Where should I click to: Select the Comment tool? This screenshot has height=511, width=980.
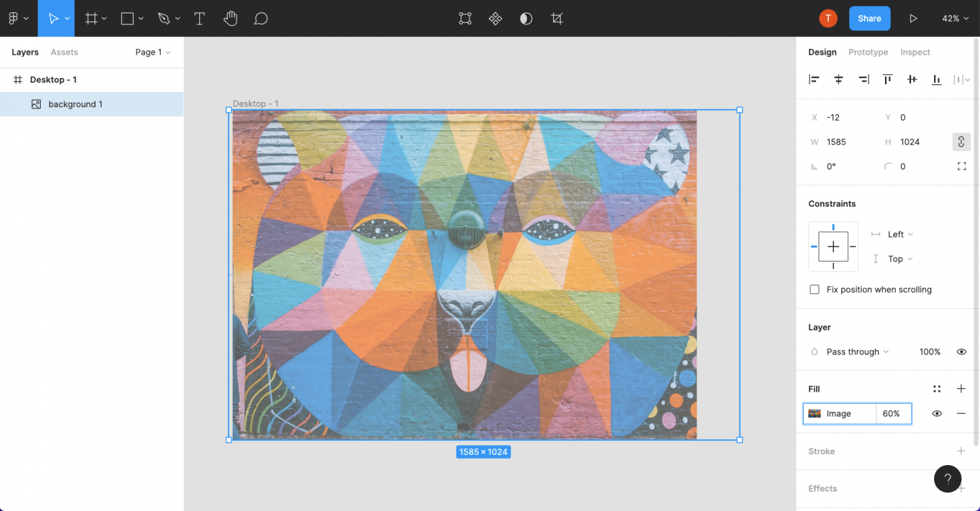coord(260,19)
